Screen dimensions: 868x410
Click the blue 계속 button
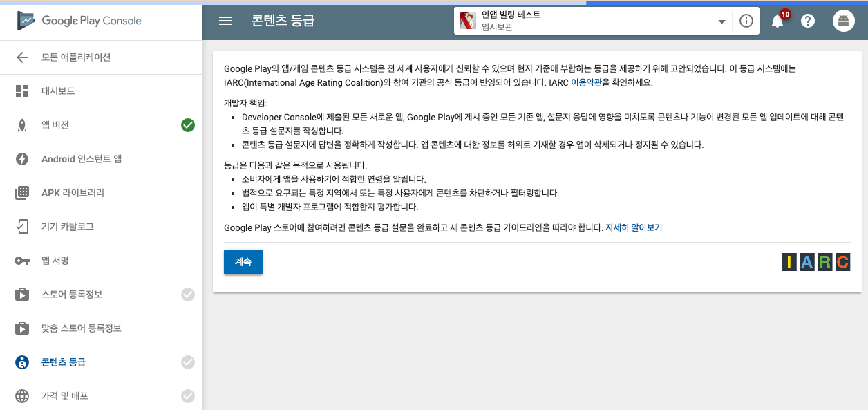[243, 262]
